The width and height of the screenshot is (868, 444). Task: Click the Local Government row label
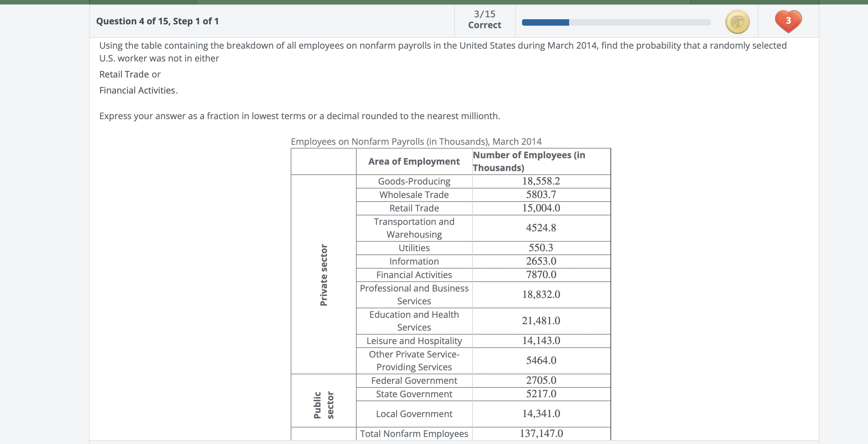(414, 414)
